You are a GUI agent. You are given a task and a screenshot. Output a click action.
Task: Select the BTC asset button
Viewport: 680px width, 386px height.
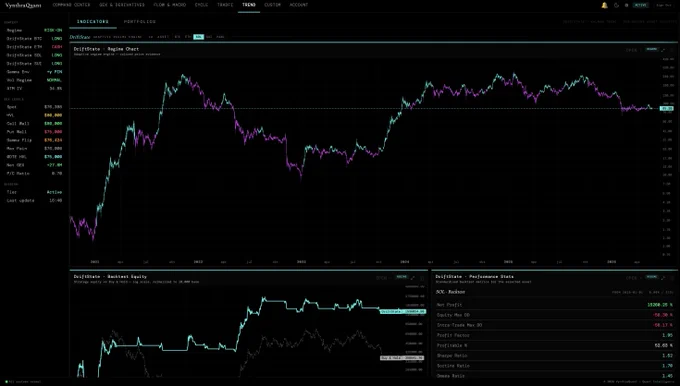[177, 37]
